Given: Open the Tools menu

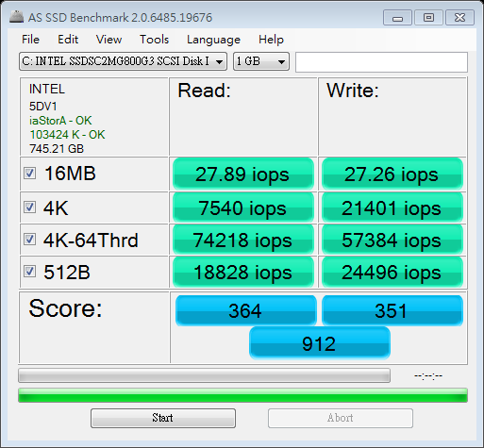Looking at the screenshot, I should (x=154, y=40).
